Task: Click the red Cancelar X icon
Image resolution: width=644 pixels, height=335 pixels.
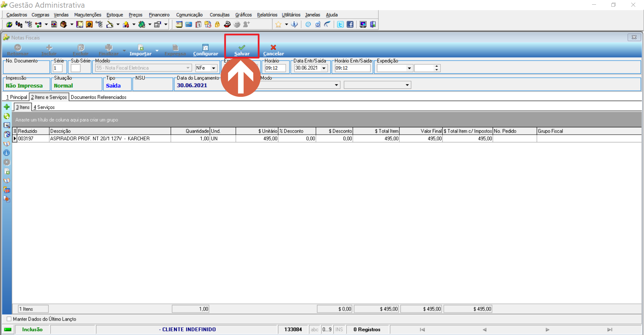Action: [x=273, y=47]
